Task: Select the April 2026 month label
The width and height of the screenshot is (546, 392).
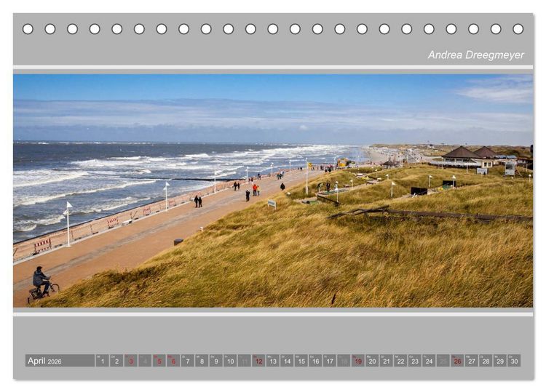Action: coord(60,361)
